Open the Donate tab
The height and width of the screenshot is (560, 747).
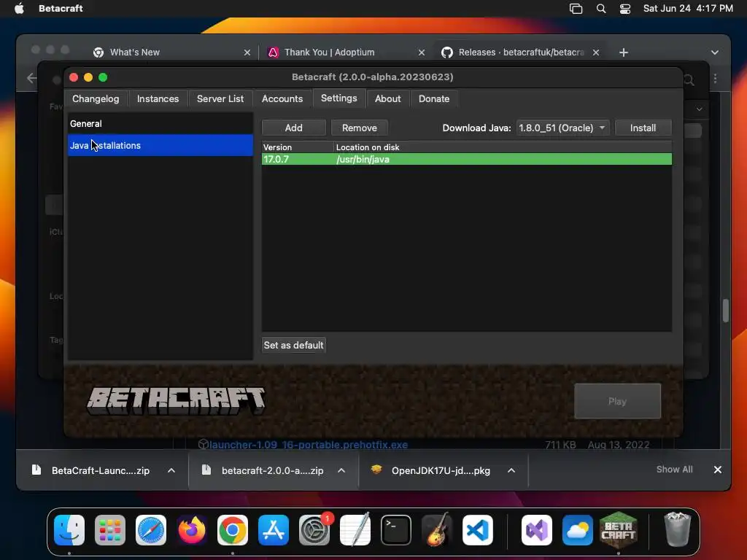434,98
